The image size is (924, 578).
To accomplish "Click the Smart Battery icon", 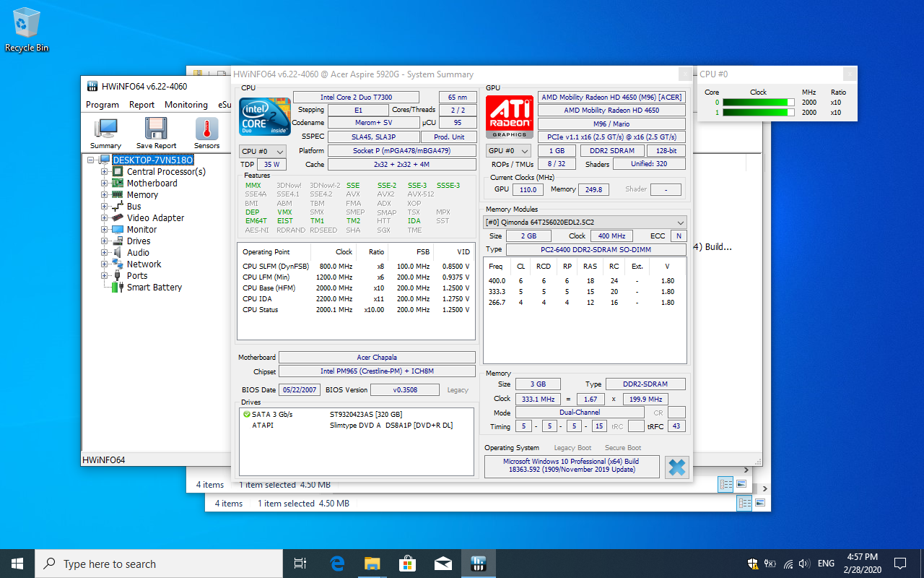I will tap(118, 287).
